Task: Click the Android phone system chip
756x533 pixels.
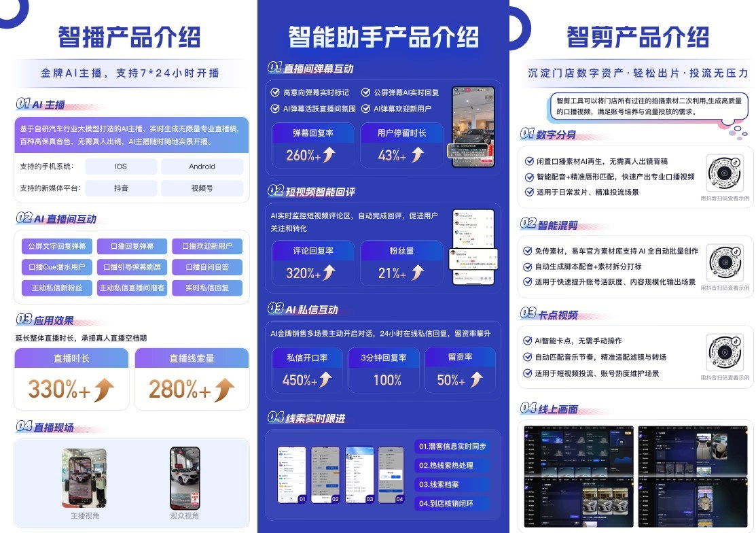Action: pos(202,167)
